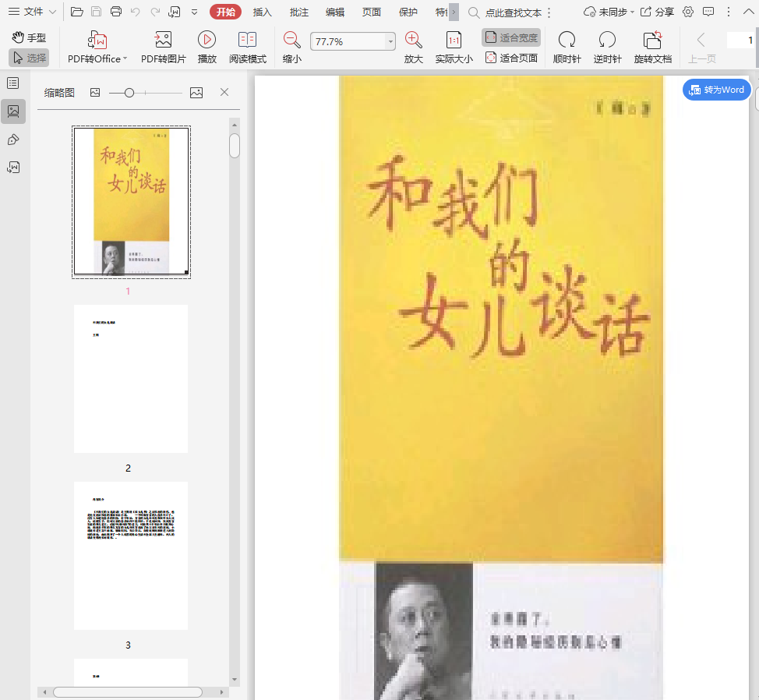Switch to the 插入 tab

point(263,12)
